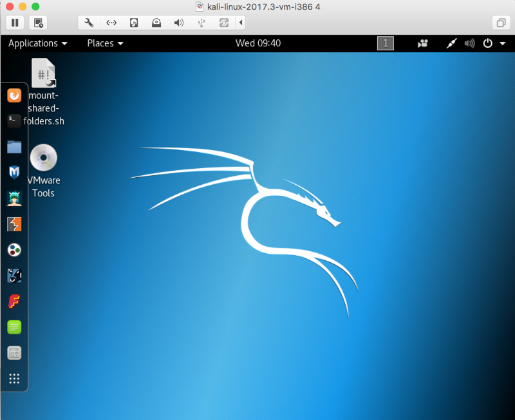Expand the Applications menu

click(37, 43)
